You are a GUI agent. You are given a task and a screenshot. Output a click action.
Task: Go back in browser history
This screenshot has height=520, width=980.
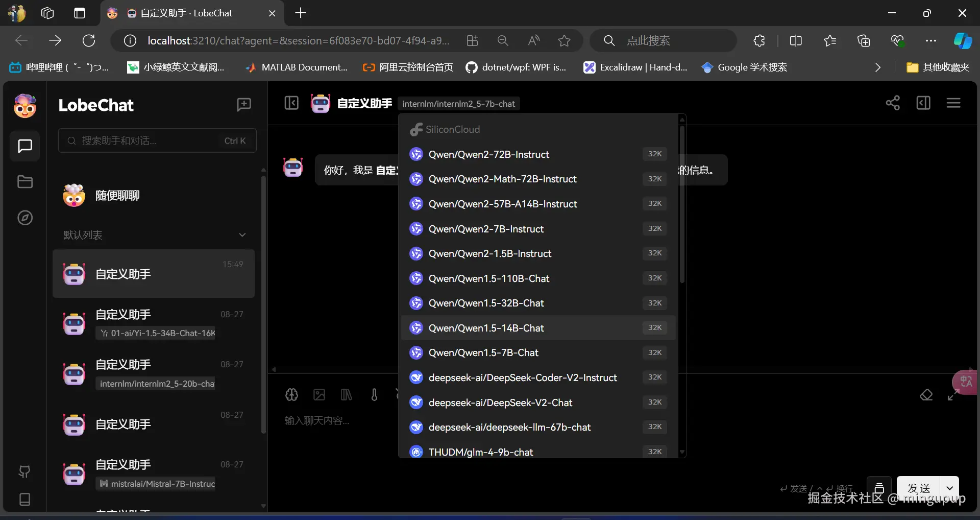[x=21, y=41]
